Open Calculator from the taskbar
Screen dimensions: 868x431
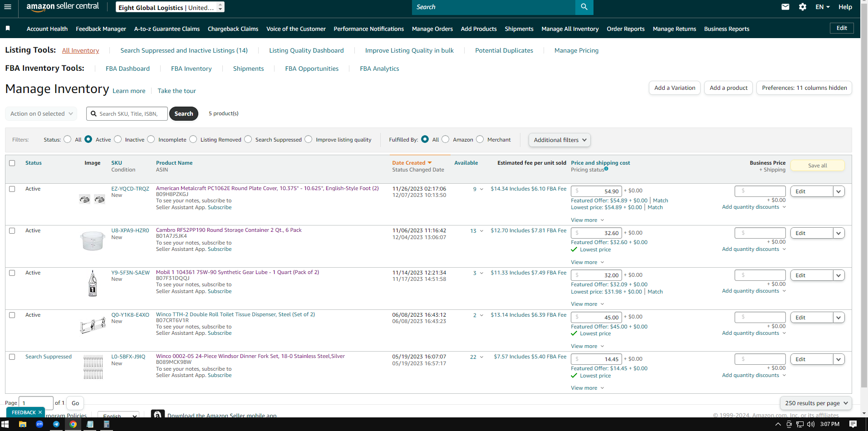pos(107,424)
